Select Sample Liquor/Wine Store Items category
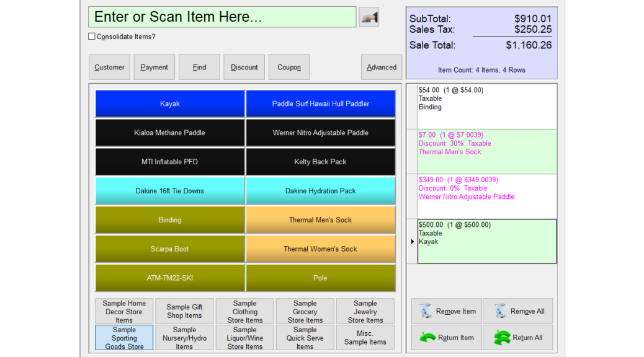The width and height of the screenshot is (644, 357). pyautogui.click(x=244, y=338)
